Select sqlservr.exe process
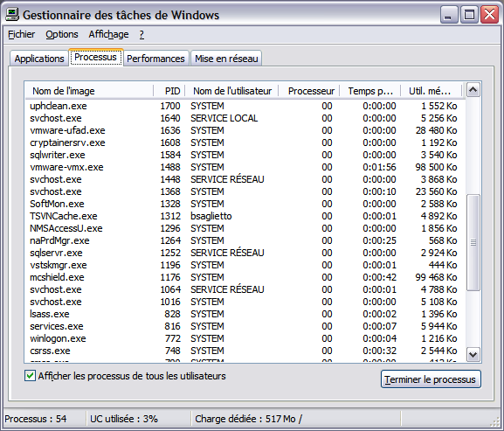504x431 pixels. pyautogui.click(x=245, y=253)
